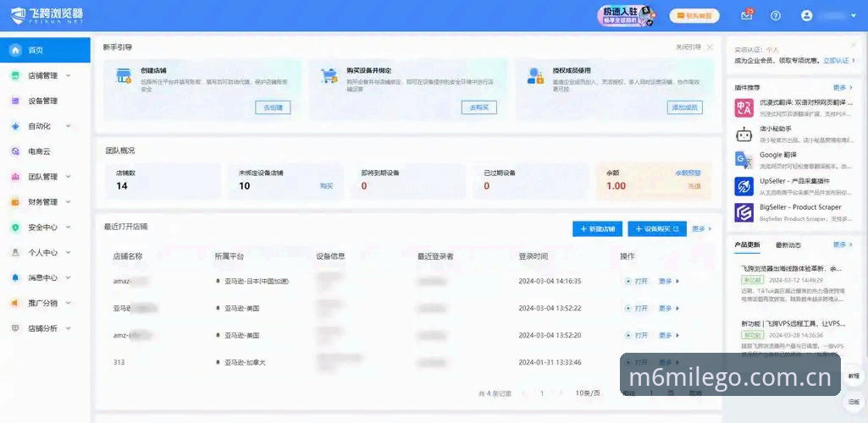Image resolution: width=868 pixels, height=423 pixels.
Task: Click the 去创建 button
Action: coord(273,107)
